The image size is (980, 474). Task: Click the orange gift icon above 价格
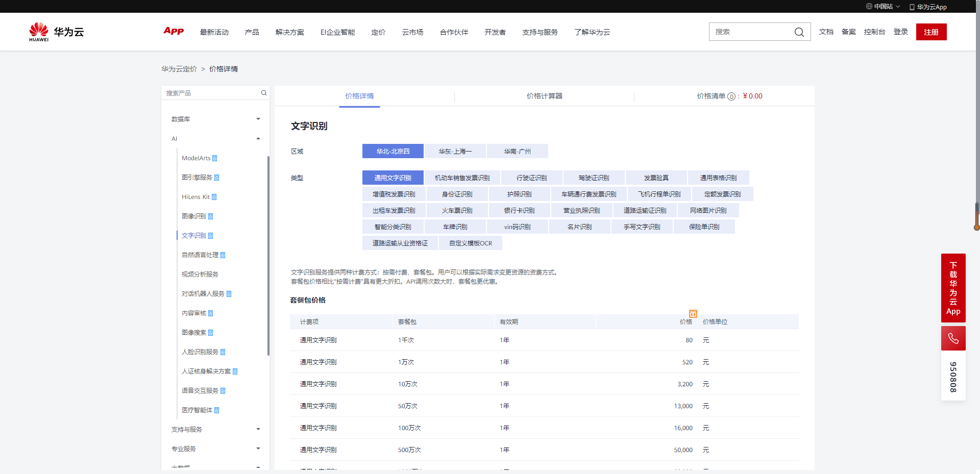693,314
